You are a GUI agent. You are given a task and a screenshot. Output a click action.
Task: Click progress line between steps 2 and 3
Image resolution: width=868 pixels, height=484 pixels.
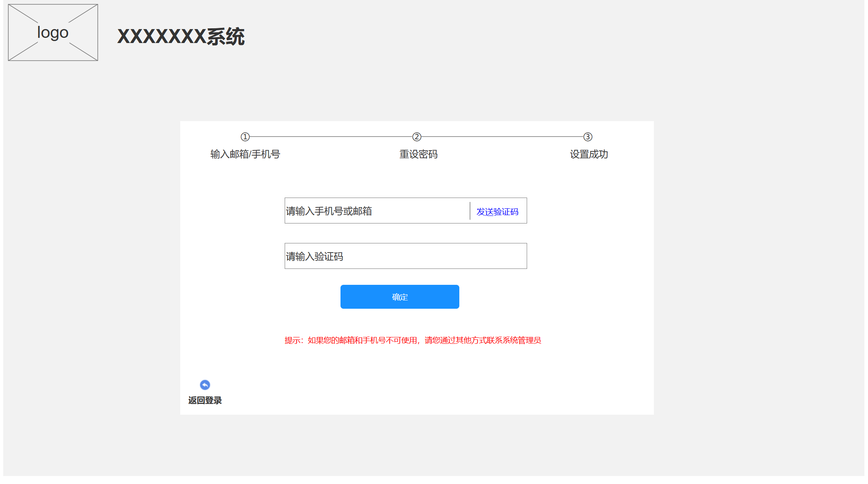tap(502, 137)
